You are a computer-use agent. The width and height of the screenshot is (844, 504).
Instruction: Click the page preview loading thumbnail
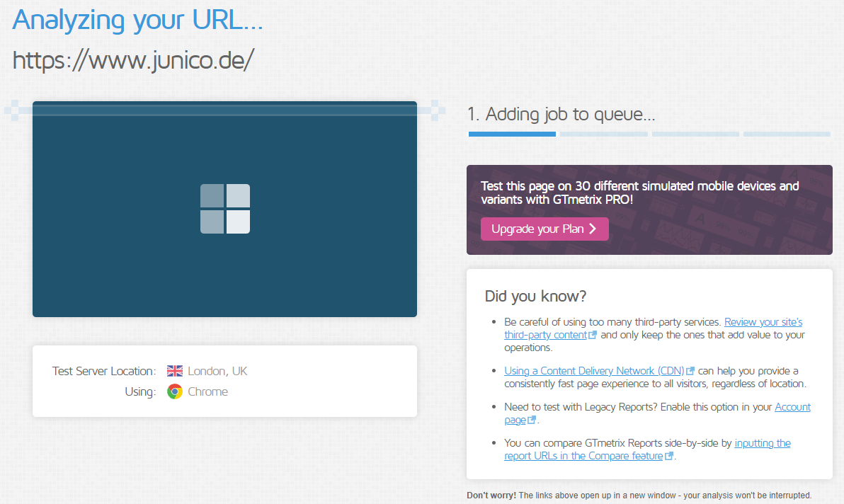[224, 209]
